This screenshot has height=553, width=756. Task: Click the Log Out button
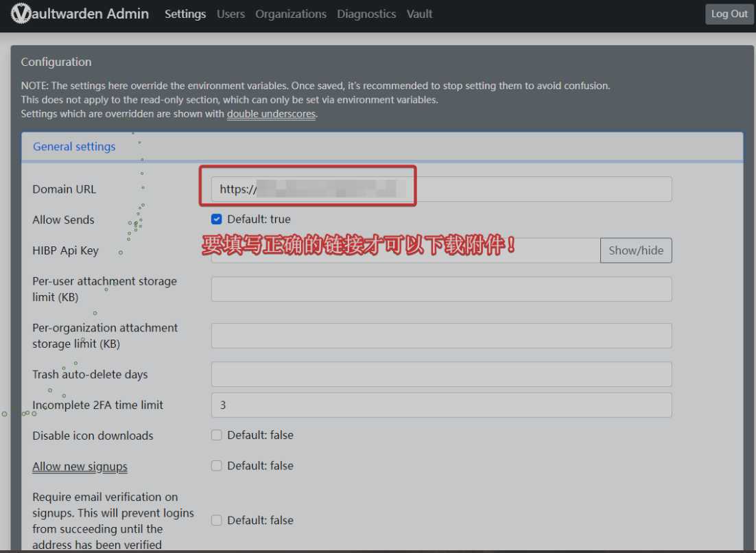pos(729,14)
